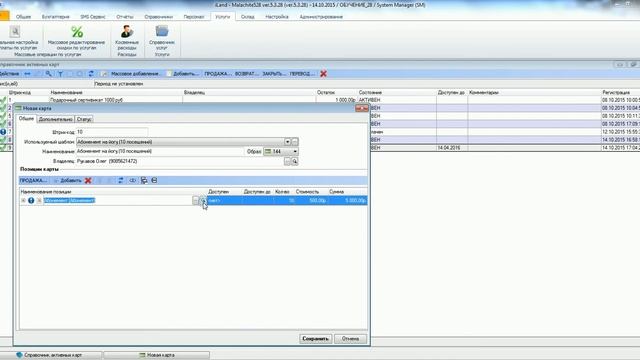Open Косвенные расходы ribbon item
Viewport: 640px width, 360px height.
[x=127, y=38]
